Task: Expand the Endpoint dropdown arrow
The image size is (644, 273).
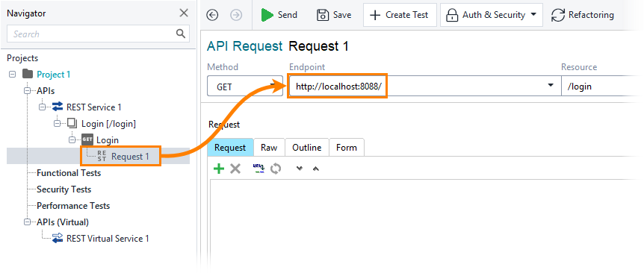Action: coord(551,85)
